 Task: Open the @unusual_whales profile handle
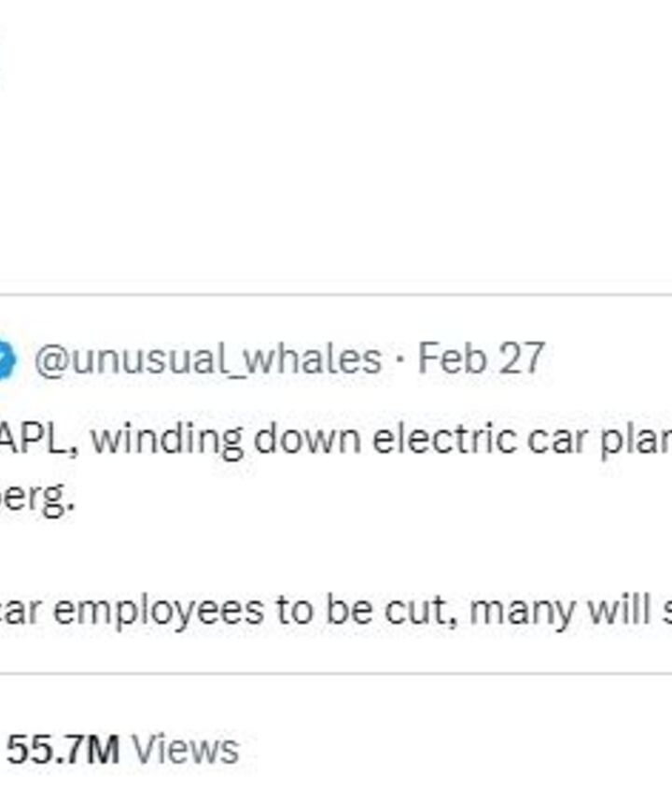coord(207,359)
